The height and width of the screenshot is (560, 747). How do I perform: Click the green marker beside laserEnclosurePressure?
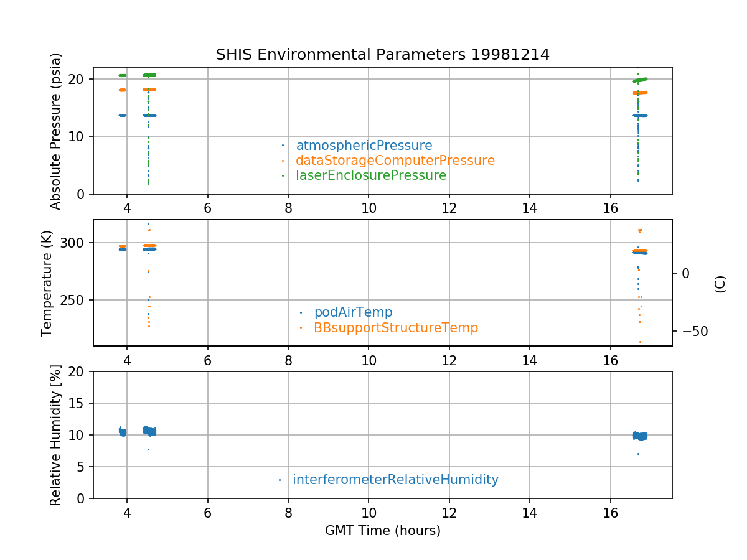pyautogui.click(x=283, y=175)
